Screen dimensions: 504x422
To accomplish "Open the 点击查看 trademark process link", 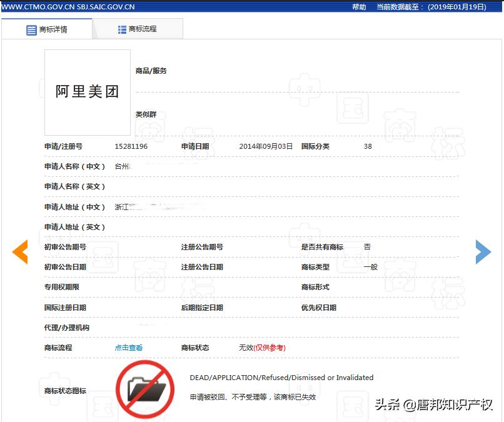I will point(128,347).
